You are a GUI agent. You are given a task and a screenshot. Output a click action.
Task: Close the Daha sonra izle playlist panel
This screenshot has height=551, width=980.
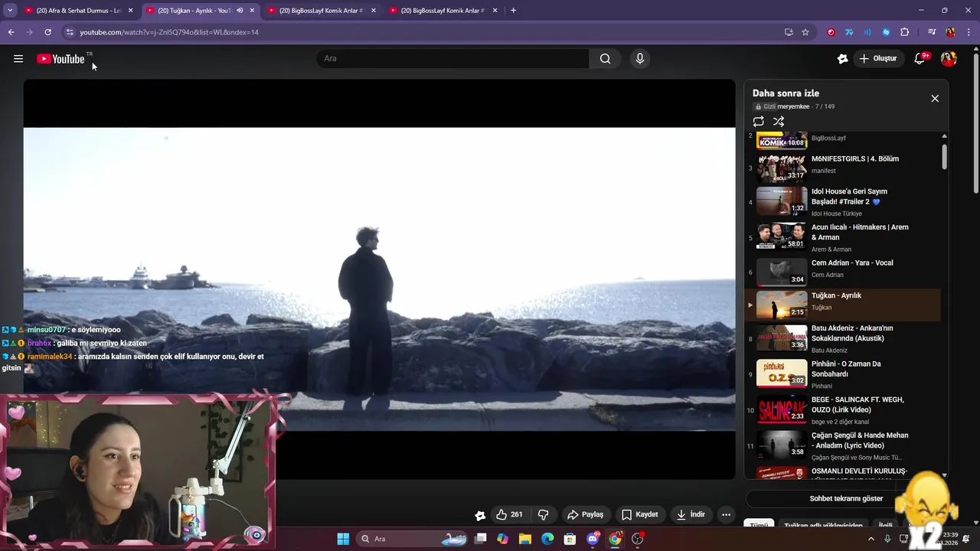point(935,99)
